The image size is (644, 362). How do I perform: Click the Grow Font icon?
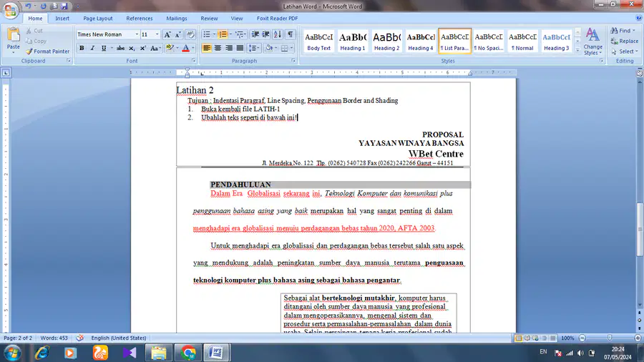(167, 34)
